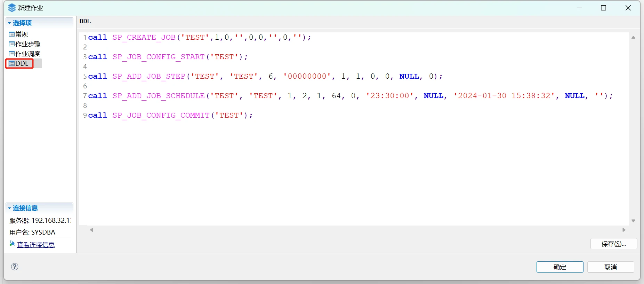The height and width of the screenshot is (284, 644).
Task: Click the vertical scrollbar up arrow
Action: click(633, 38)
